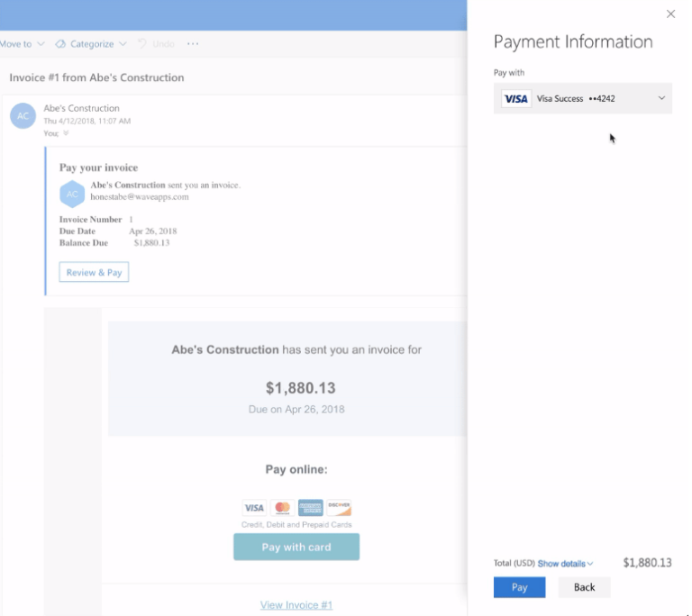Click the AC sender avatar circle
The image size is (692, 616).
[x=23, y=115]
